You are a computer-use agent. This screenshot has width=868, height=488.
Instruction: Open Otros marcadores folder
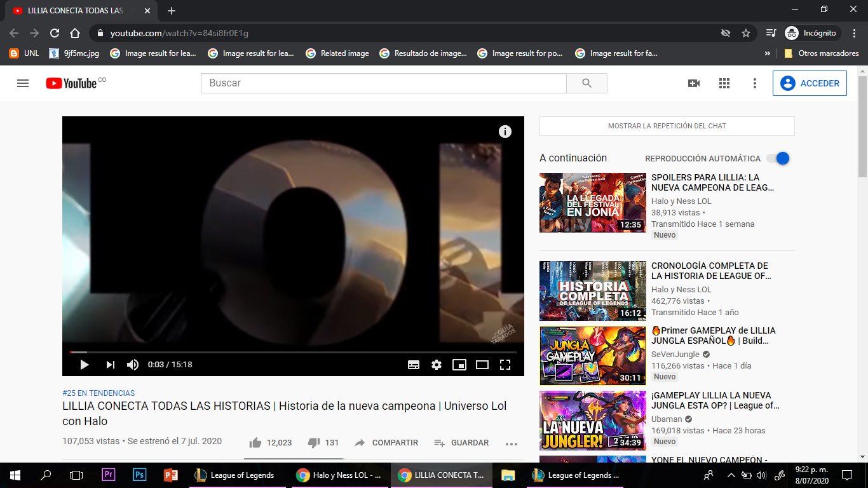(822, 53)
